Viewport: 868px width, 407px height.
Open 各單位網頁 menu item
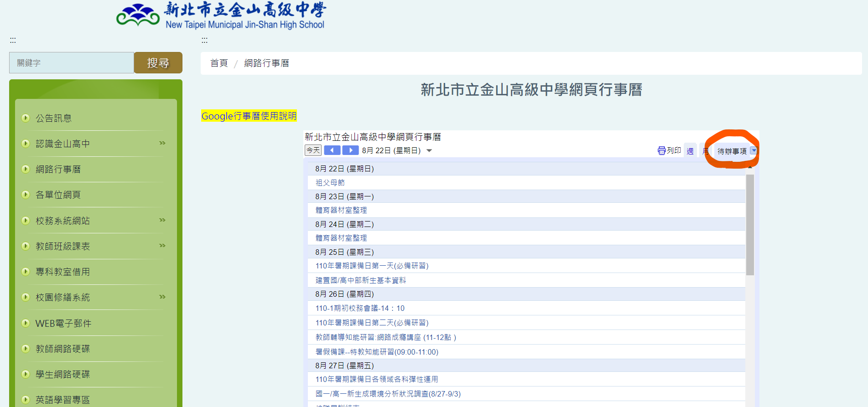(x=58, y=195)
